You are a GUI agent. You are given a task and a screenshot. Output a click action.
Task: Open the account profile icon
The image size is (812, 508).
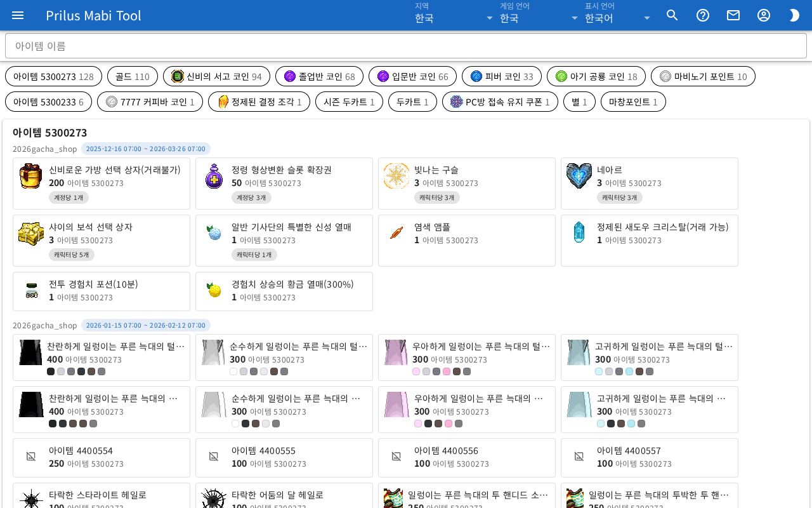pos(764,15)
